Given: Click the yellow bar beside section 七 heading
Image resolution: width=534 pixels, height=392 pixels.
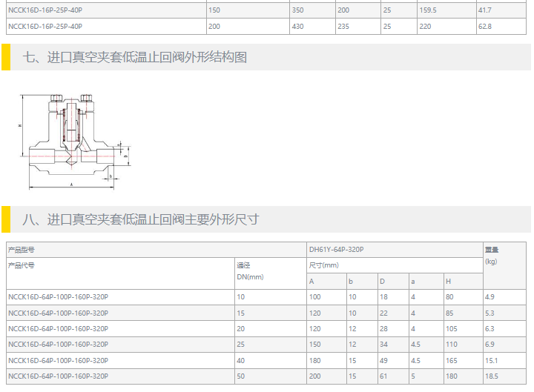Looking at the screenshot, I should (x=5, y=58).
